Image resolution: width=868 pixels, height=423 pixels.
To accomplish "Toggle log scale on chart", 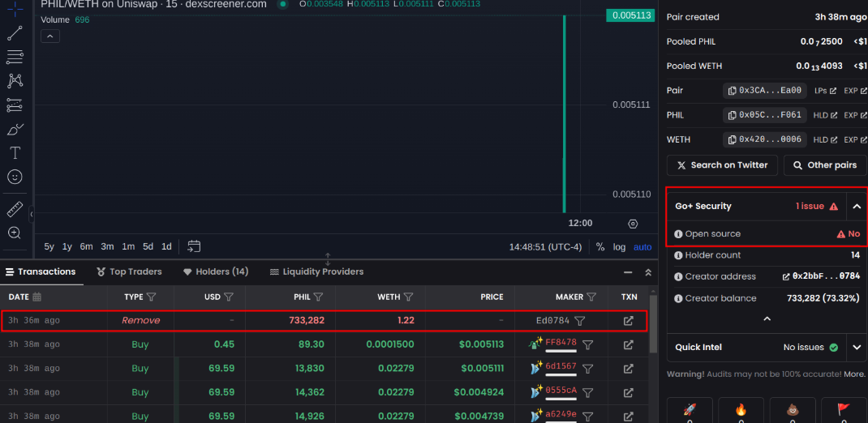I will click(x=619, y=247).
